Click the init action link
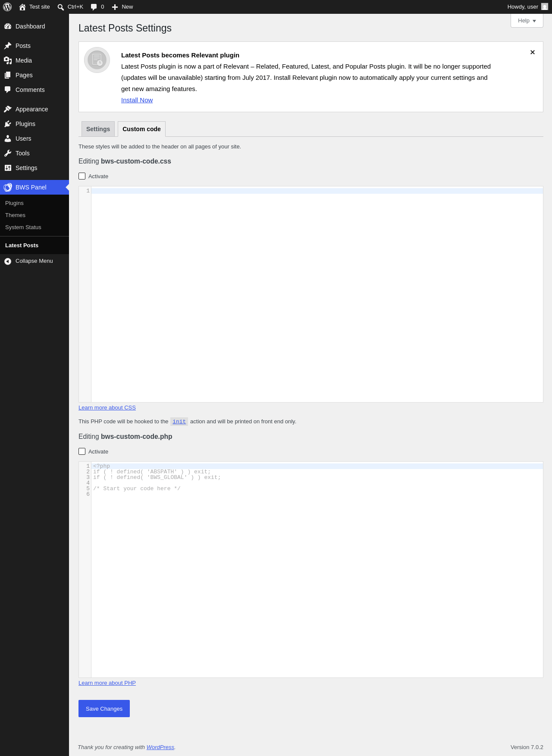 click(179, 422)
